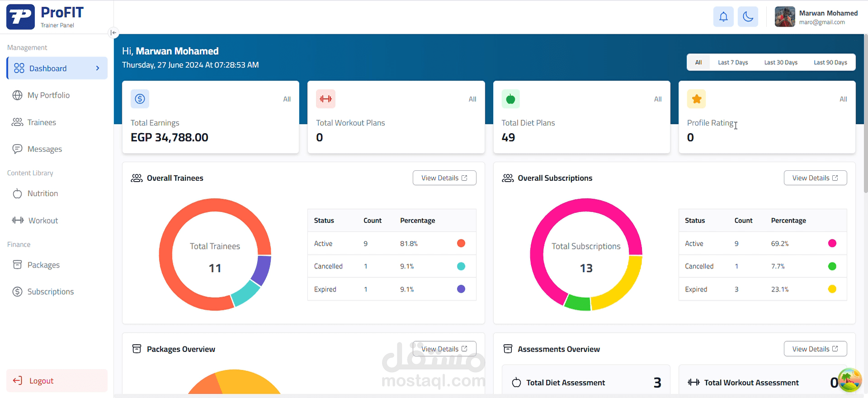
Task: Select the Last 90 Days filter
Action: (x=830, y=62)
